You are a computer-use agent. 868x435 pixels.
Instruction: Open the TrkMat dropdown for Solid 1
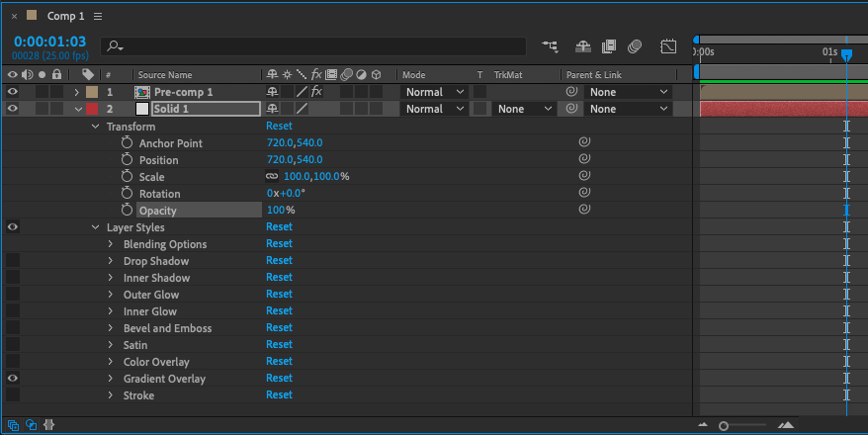pos(524,109)
